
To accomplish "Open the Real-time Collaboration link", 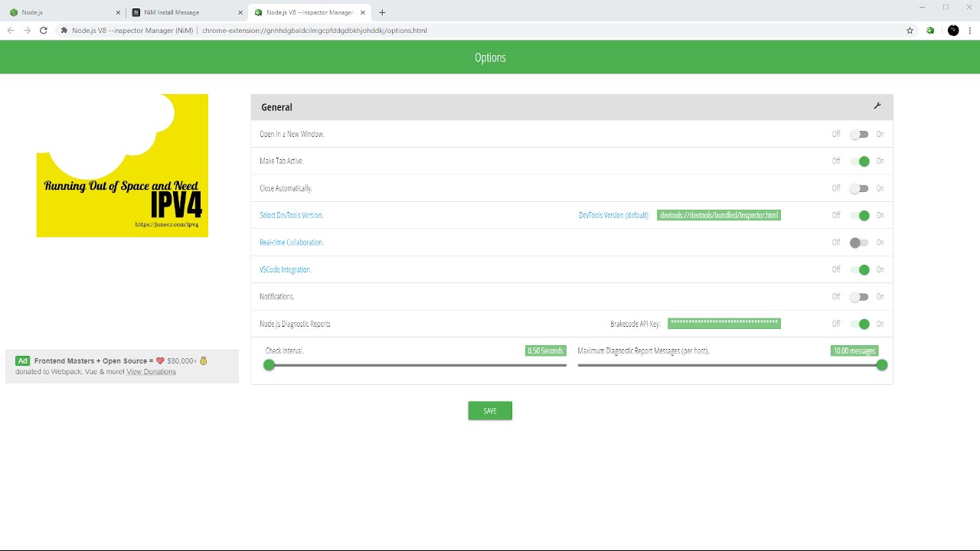I will (291, 243).
